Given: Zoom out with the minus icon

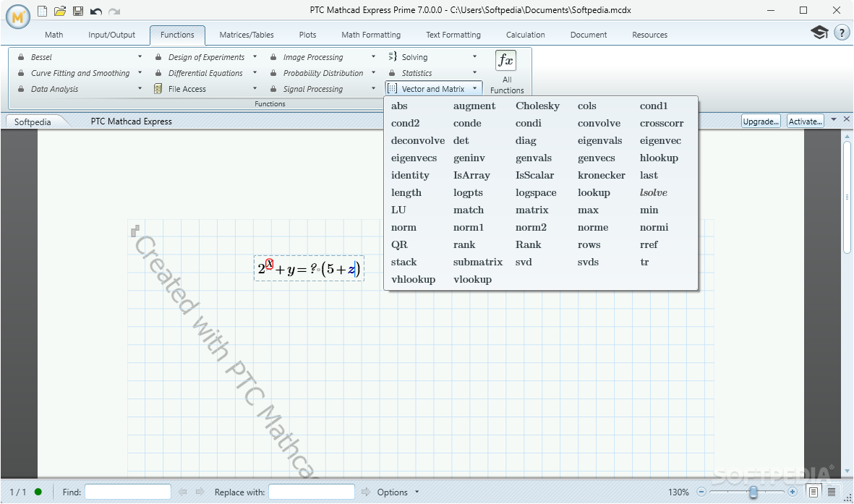Looking at the screenshot, I should click(x=701, y=492).
